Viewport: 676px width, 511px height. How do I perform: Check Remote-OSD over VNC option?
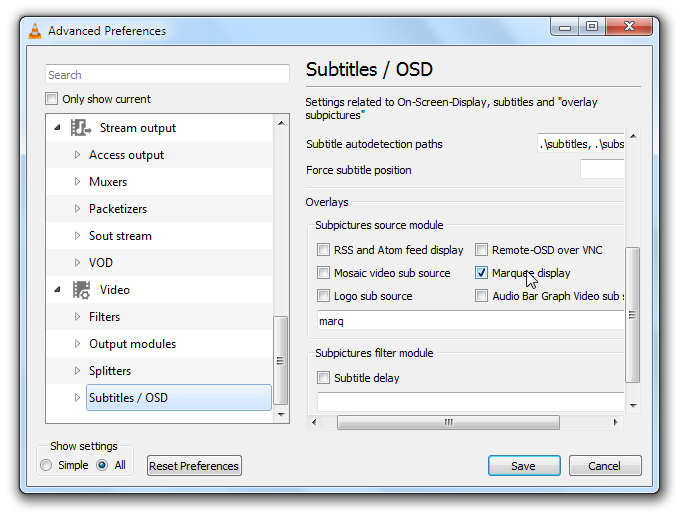pyautogui.click(x=481, y=250)
